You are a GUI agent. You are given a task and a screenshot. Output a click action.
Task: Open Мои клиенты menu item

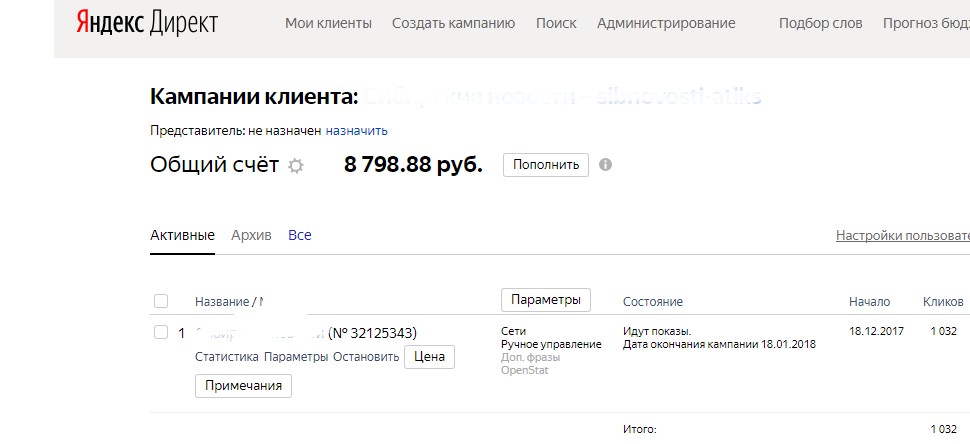[328, 23]
